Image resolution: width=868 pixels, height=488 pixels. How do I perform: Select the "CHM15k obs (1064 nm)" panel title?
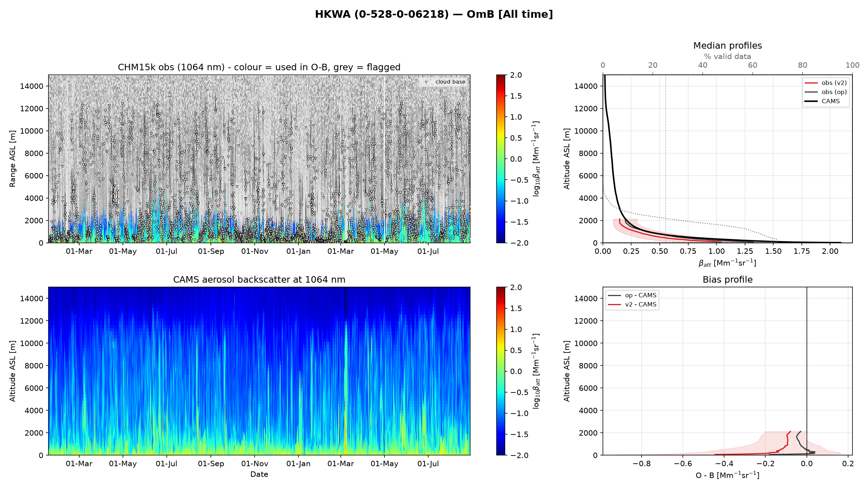pos(259,67)
